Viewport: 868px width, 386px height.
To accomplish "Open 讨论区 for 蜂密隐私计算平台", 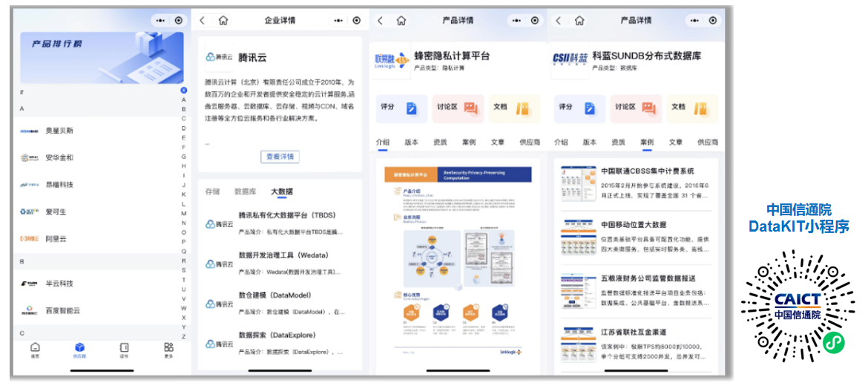I will 458,108.
